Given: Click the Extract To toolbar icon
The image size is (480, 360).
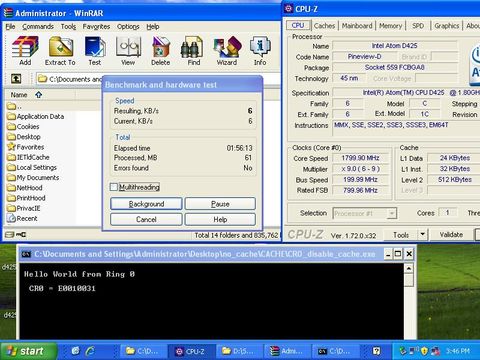Looking at the screenshot, I should [x=60, y=51].
